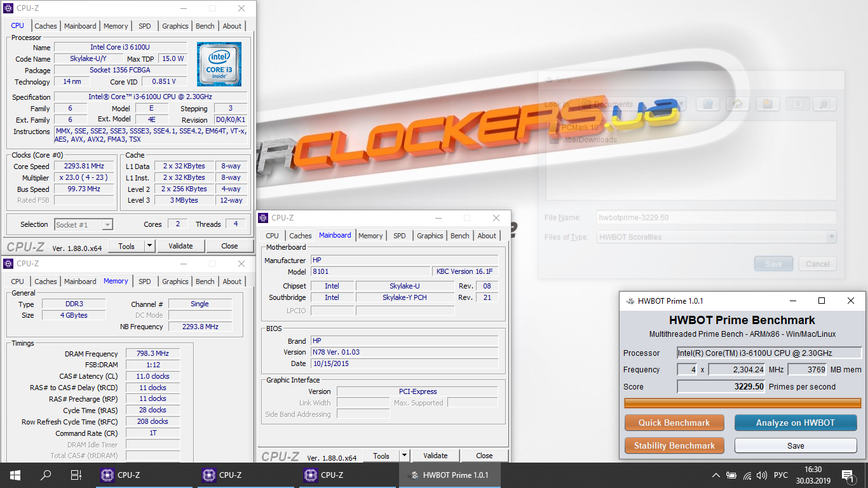Click the orange HWBOT Prime progress bar
The image size is (868, 488).
[743, 403]
